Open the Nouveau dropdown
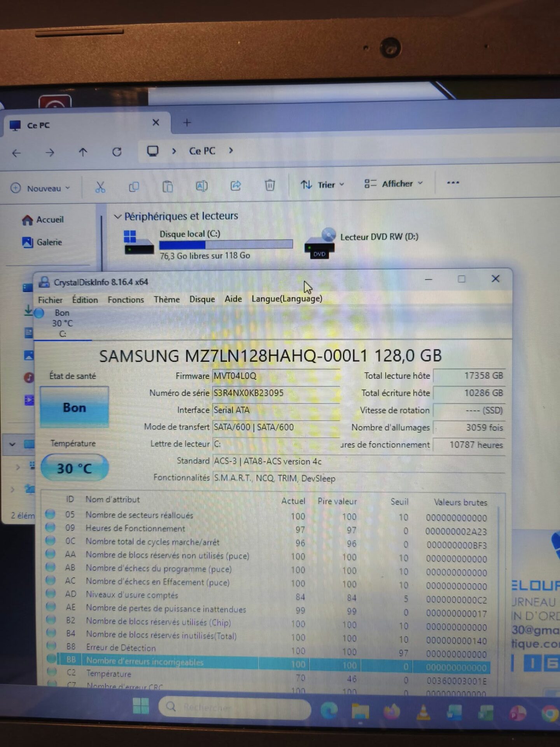560x747 pixels. pyautogui.click(x=41, y=188)
